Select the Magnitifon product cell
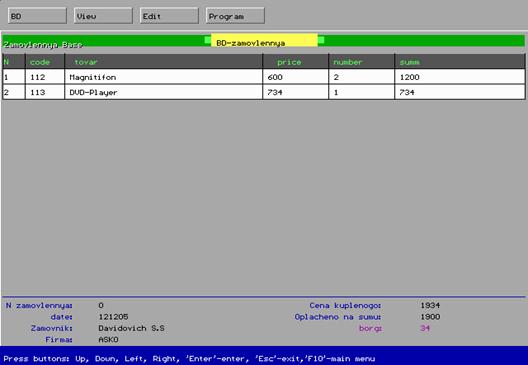This screenshot has height=365, width=528. click(163, 77)
